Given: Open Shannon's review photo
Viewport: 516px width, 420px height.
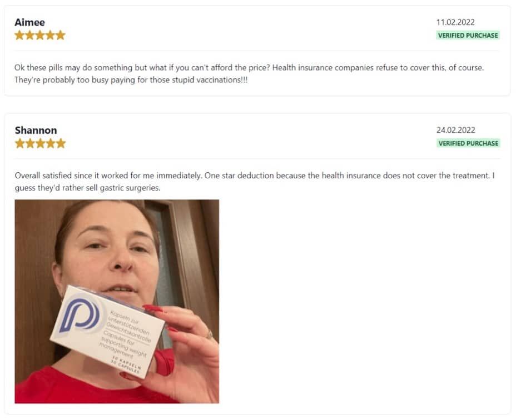Looking at the screenshot, I should coord(117,301).
